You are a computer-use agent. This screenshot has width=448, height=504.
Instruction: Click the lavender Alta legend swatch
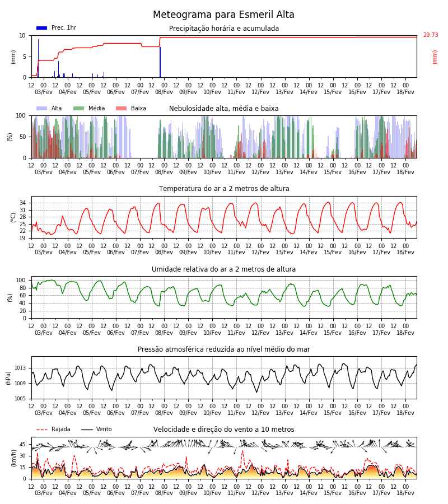pos(42,108)
